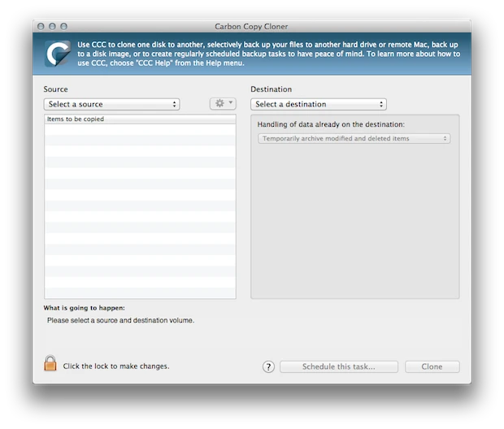Click the Destination label
504x429 pixels.
pyautogui.click(x=272, y=89)
